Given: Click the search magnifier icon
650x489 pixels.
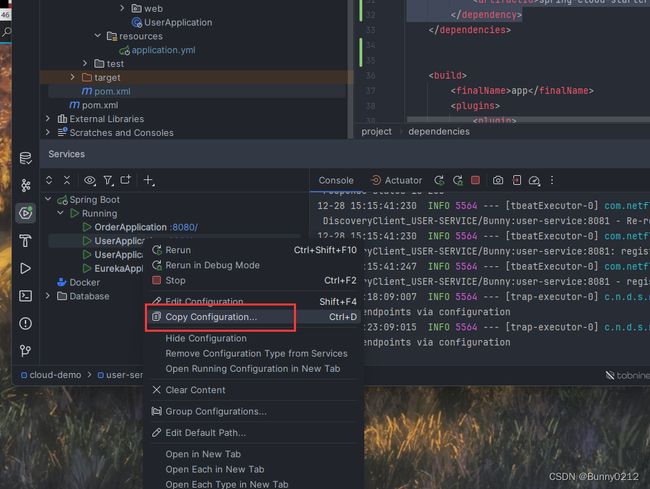Looking at the screenshot, I should click(6, 31).
